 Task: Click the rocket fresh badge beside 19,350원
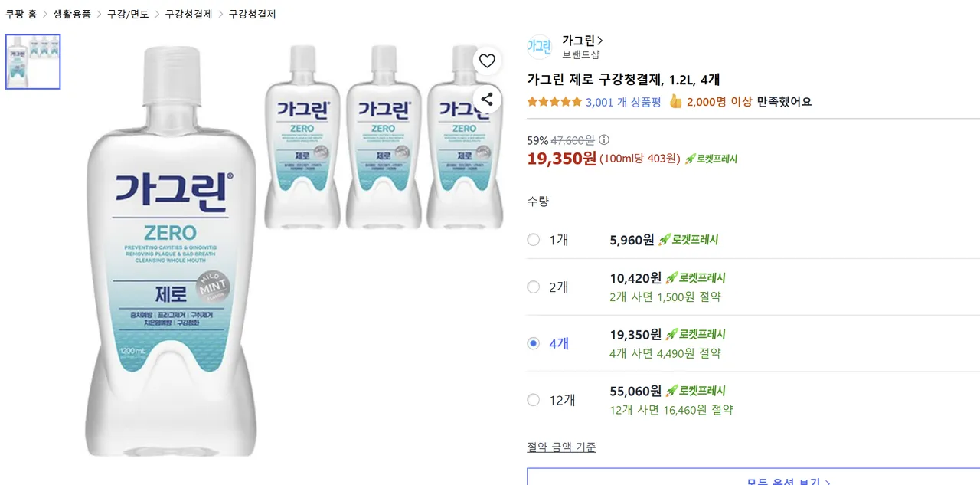pos(711,159)
